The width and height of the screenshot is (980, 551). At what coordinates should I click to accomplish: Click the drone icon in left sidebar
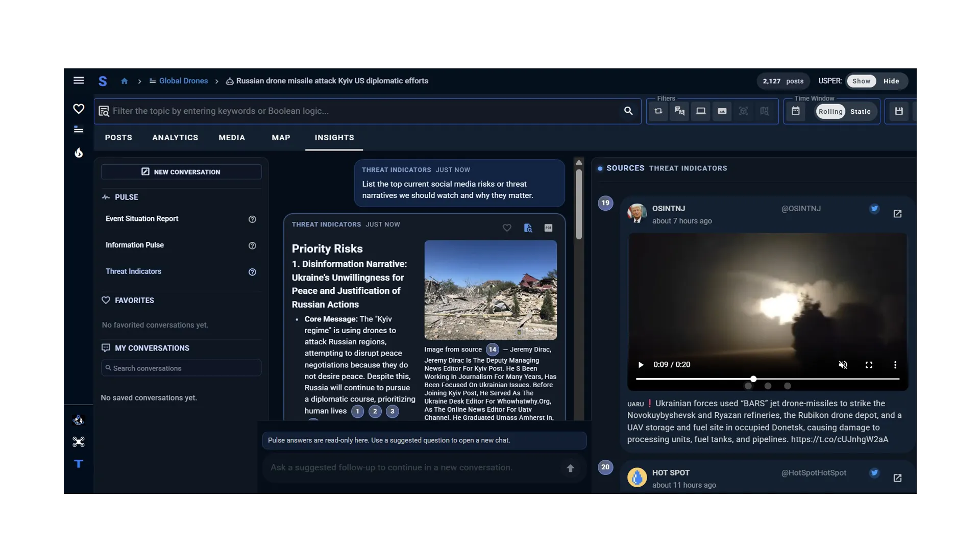[79, 442]
